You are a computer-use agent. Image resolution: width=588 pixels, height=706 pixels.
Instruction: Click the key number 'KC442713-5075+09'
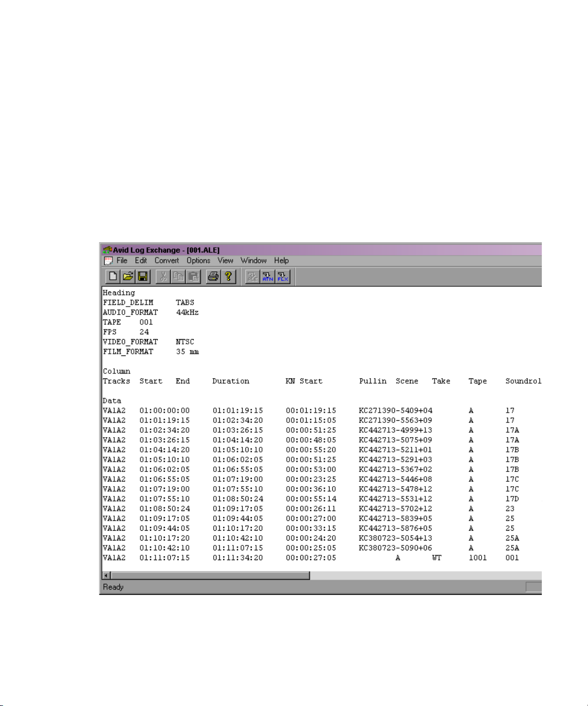[x=395, y=440]
